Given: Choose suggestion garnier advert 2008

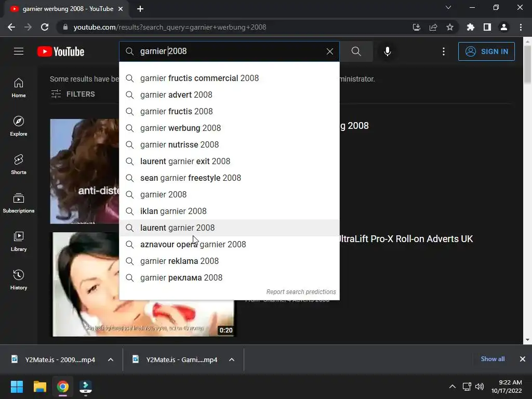Looking at the screenshot, I should tap(229, 95).
